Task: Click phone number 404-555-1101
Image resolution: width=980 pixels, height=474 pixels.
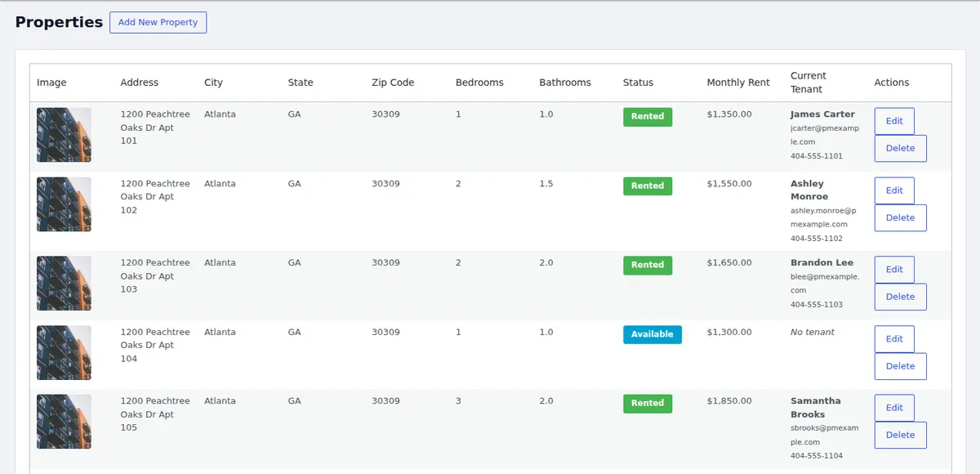Action: pos(817,156)
